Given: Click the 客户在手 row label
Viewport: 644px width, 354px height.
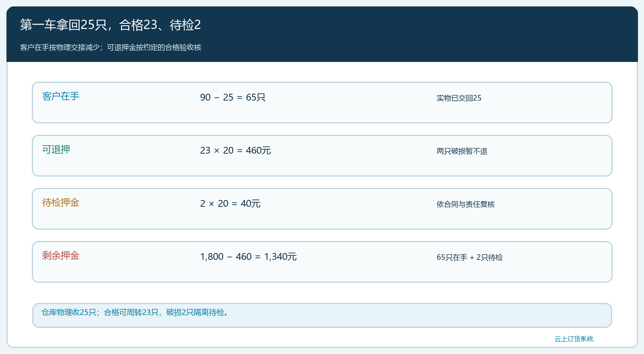Looking at the screenshot, I should click(61, 96).
